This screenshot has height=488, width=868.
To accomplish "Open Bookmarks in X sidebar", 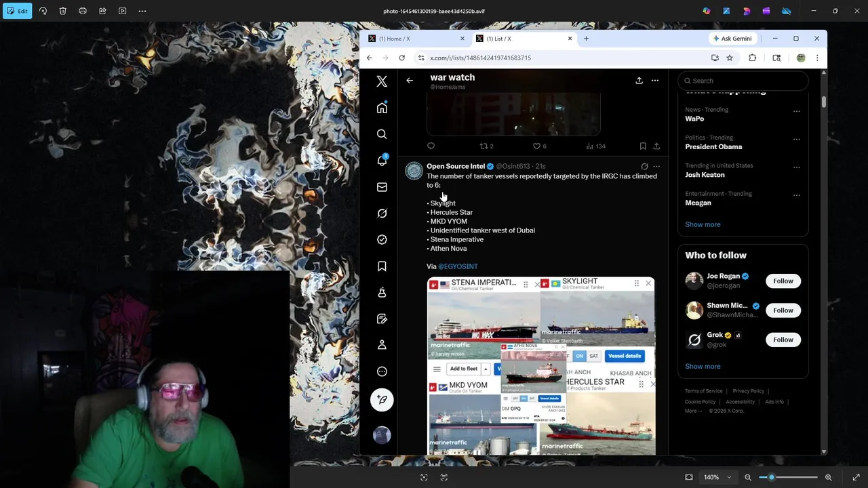I will tap(382, 266).
